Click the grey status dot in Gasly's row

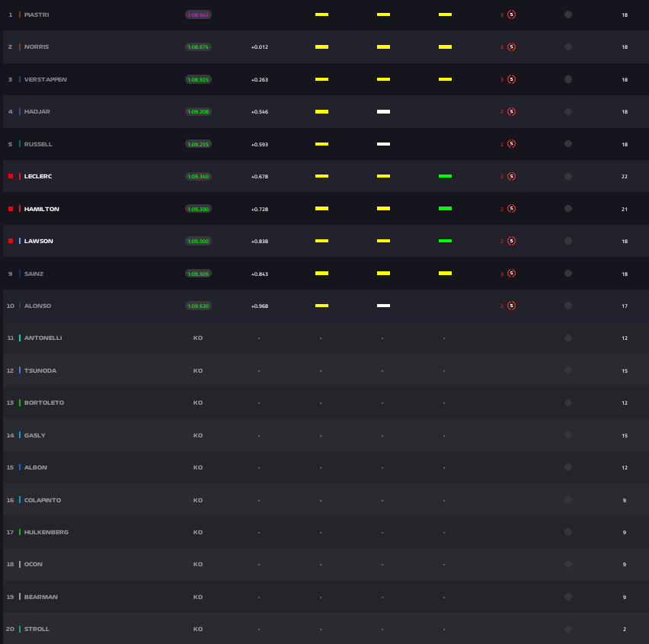coord(568,435)
